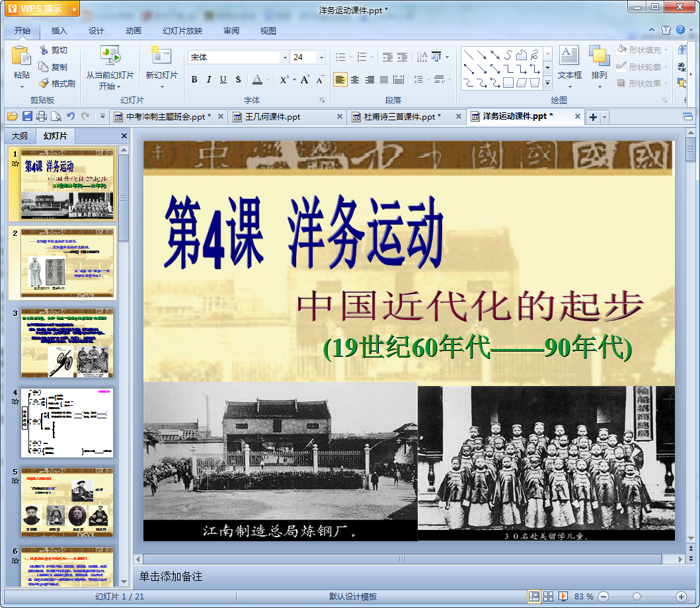Select slide 5 thumbnail with portraits
This screenshot has height=608, width=700.
tap(67, 502)
